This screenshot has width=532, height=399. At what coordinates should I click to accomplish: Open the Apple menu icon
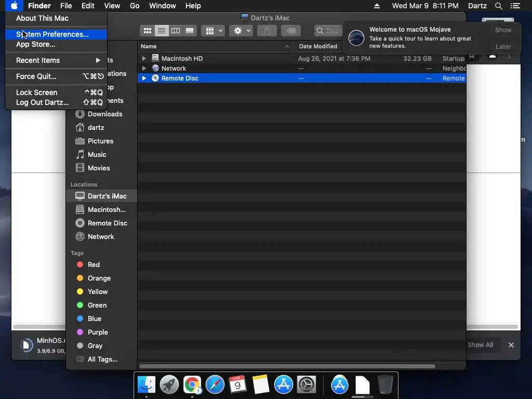coord(14,6)
